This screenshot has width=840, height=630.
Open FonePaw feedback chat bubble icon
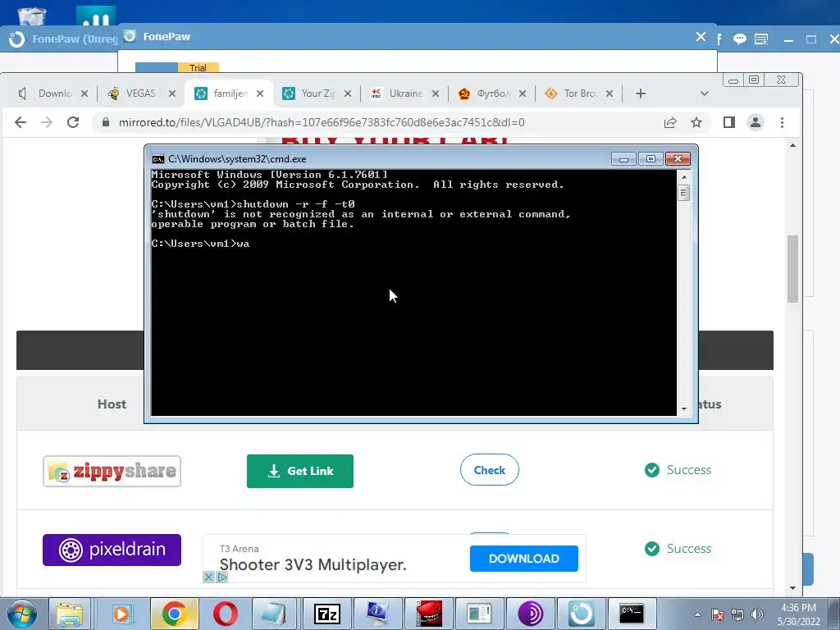(740, 39)
